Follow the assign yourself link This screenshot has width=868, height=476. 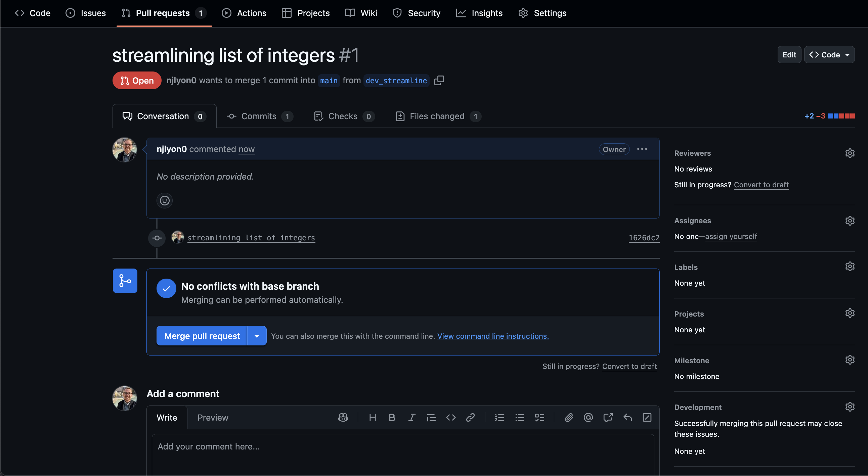coord(731,236)
